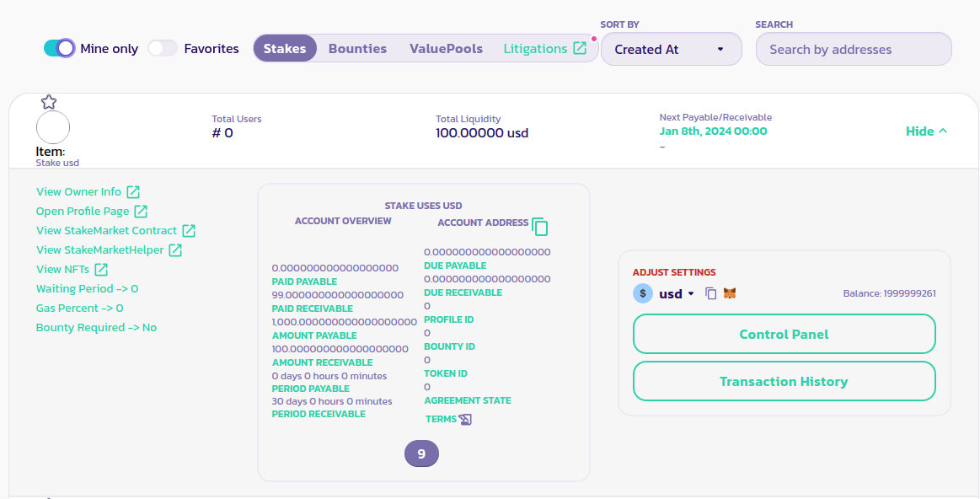Image resolution: width=980 pixels, height=499 pixels.
Task: Click the dollar-sign usd token icon
Action: pos(643,293)
